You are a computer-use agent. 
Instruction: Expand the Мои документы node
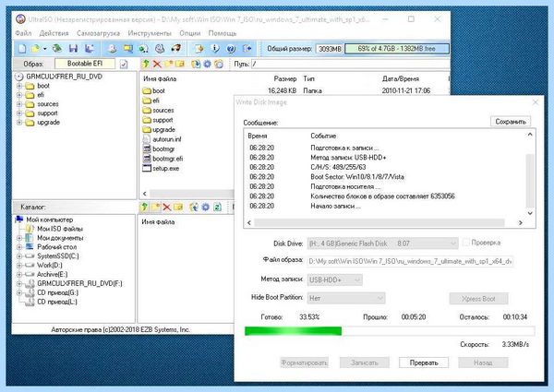19,238
